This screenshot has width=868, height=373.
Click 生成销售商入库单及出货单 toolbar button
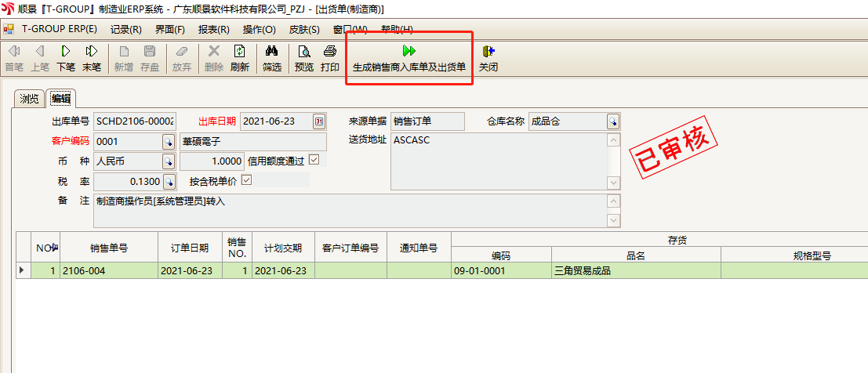pos(409,58)
